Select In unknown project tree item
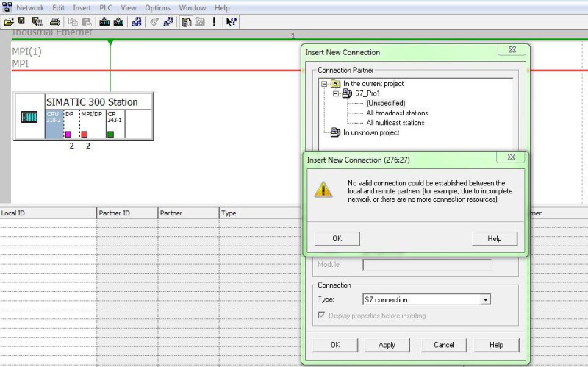Screen dimensions: 588x367 point(371,132)
